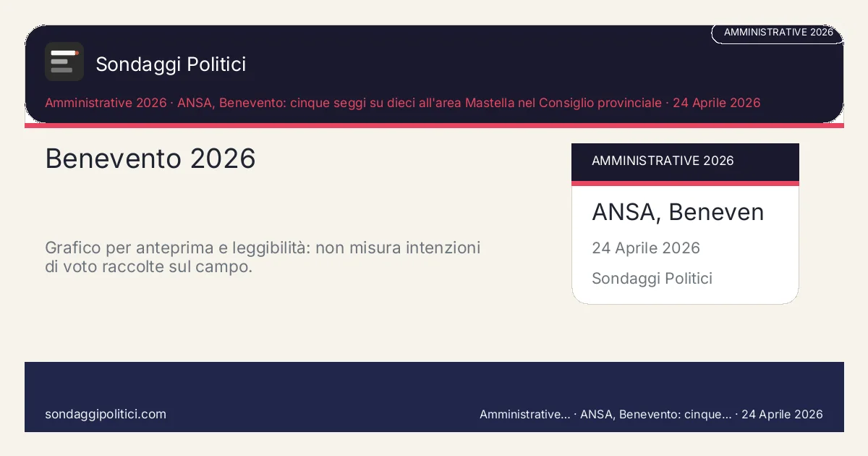Visit the sondaggipolitici.com footer link
Screen dimensions: 868x456
106,414
